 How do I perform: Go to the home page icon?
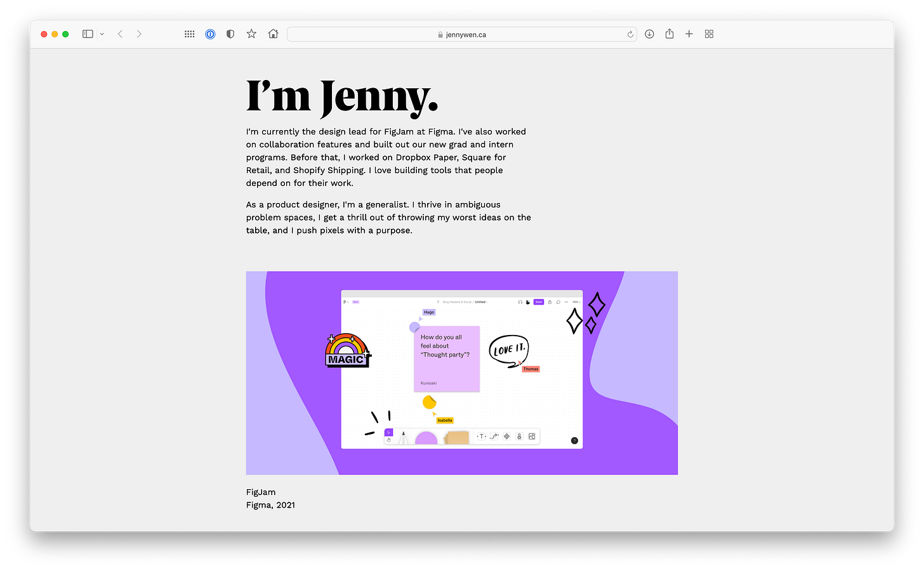tap(273, 34)
